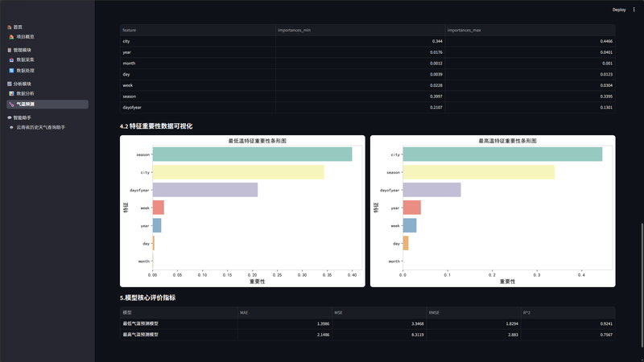Viewport: 644px width, 362px height.
Task: Sort the feature column header
Action: pos(197,30)
